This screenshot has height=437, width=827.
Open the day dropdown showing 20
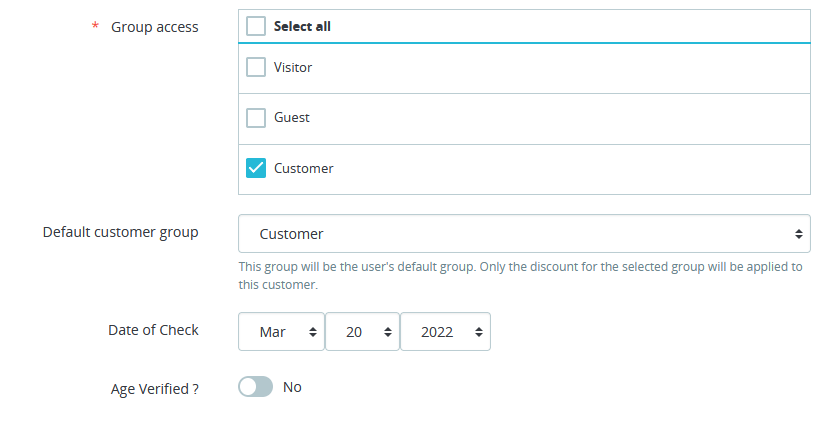click(362, 333)
